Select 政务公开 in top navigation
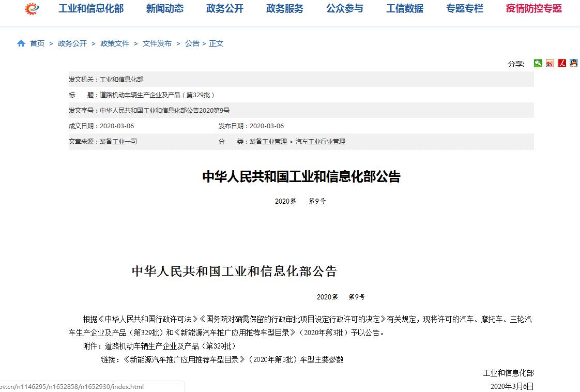Screen dimensions: 580x392 click(225, 9)
